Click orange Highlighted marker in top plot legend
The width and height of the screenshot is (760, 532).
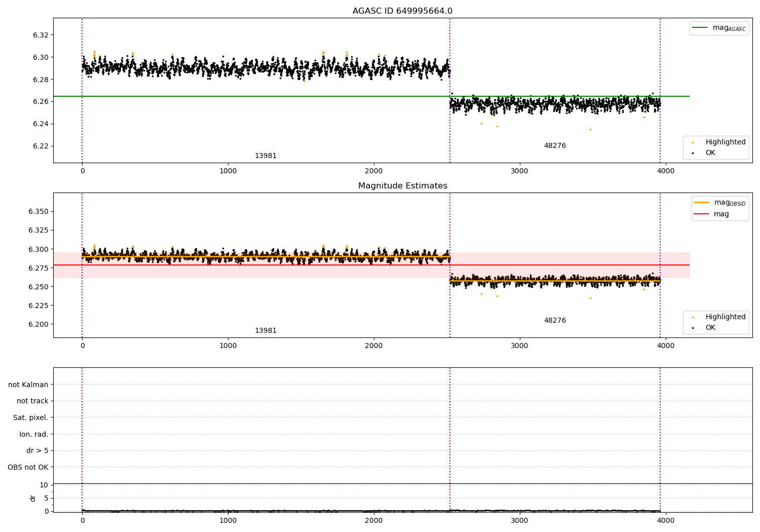click(693, 142)
